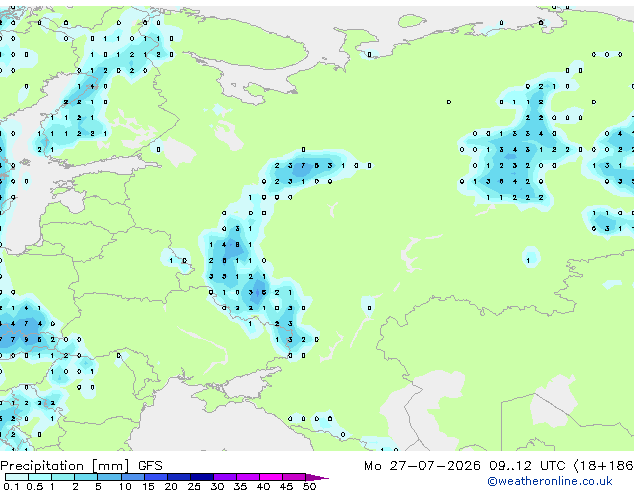
Task: Click the 35–40 mm legend color swatch
Action: pos(248,477)
